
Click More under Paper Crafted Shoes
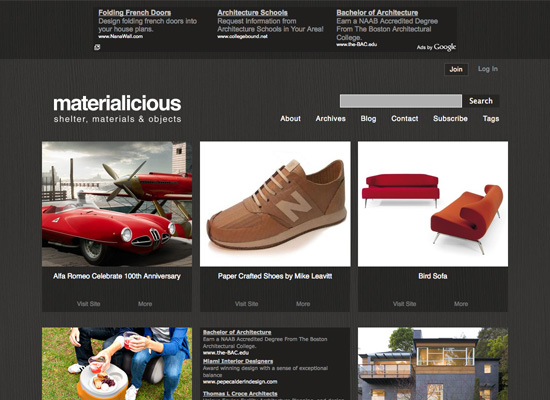point(303,304)
